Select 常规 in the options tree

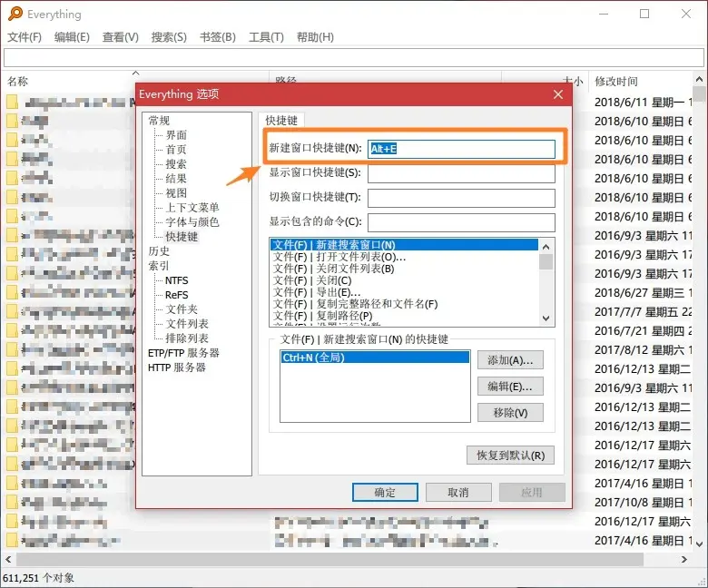[159, 121]
